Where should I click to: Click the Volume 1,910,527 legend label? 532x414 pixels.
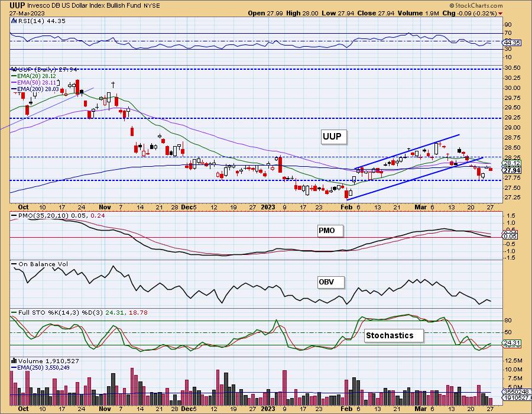click(48, 361)
